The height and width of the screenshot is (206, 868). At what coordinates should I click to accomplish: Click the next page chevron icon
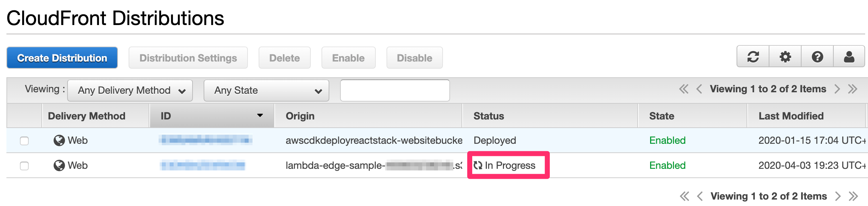pyautogui.click(x=837, y=89)
